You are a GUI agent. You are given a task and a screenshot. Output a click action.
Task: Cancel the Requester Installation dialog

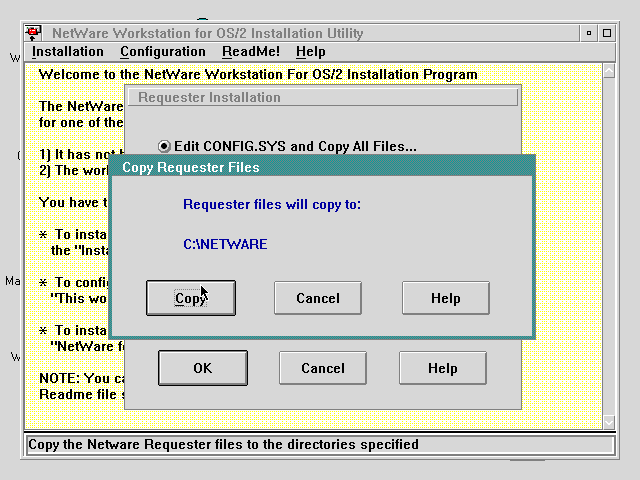(323, 368)
